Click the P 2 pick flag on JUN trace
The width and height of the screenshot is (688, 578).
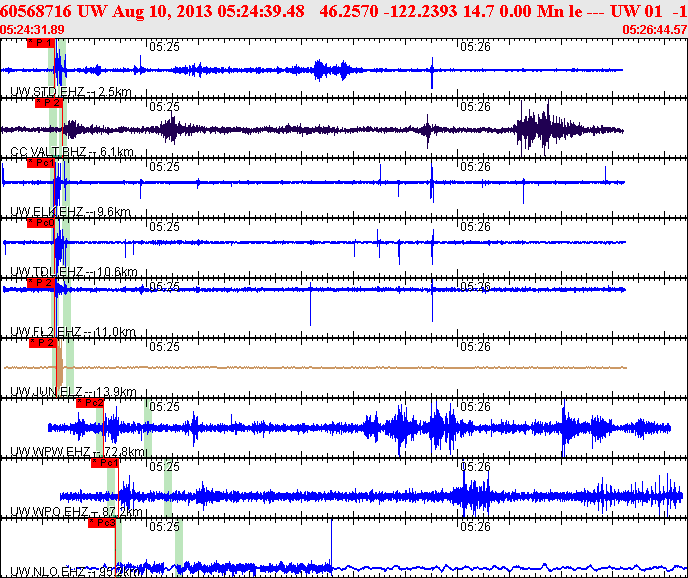41,342
